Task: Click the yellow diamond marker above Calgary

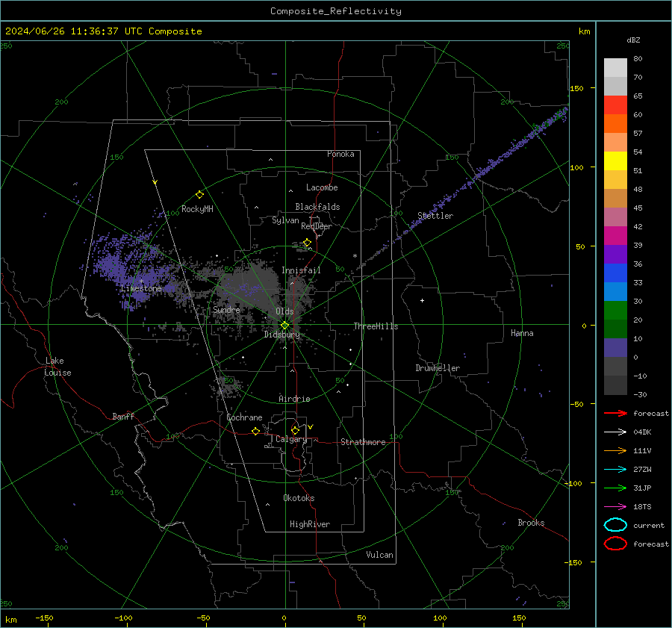Action: tap(295, 430)
